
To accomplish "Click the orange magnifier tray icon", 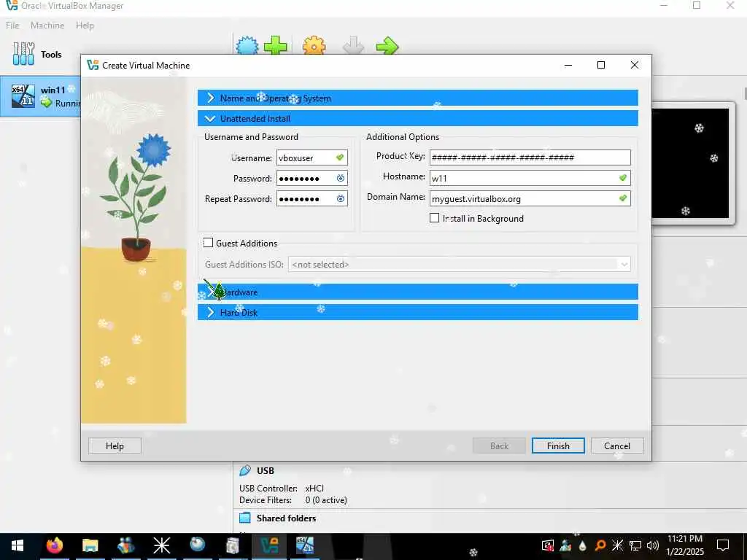I will click(600, 545).
